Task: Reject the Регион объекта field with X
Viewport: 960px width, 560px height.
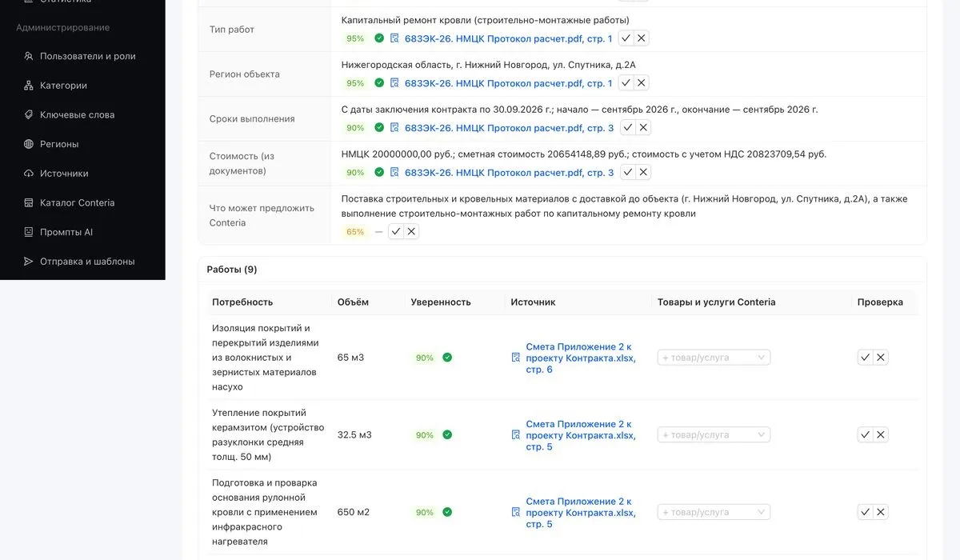Action: click(642, 83)
